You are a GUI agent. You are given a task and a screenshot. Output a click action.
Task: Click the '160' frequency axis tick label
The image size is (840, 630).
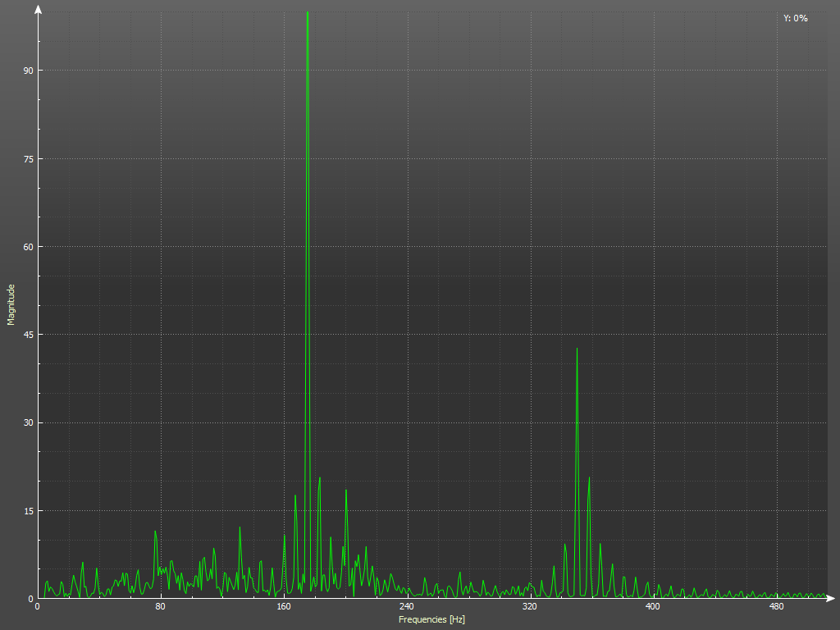tap(284, 607)
